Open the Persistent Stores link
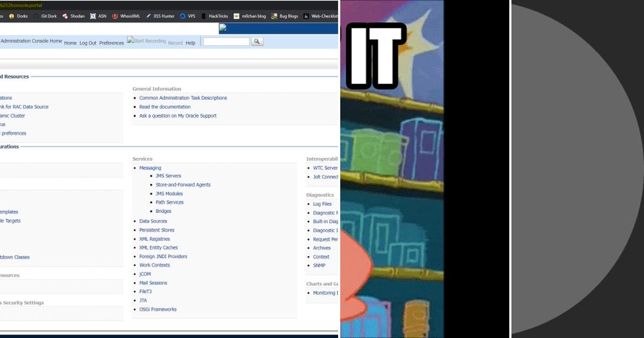 [157, 230]
